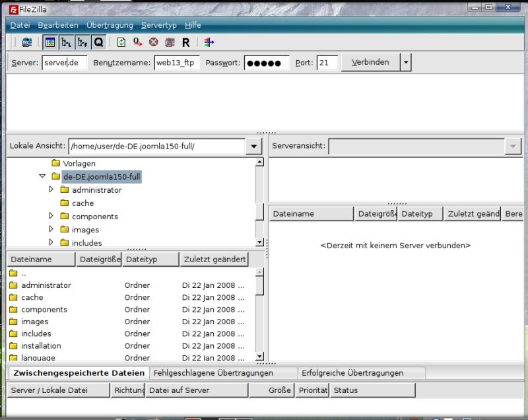Open the Servertyp menu
This screenshot has height=420, width=528.
158,25
